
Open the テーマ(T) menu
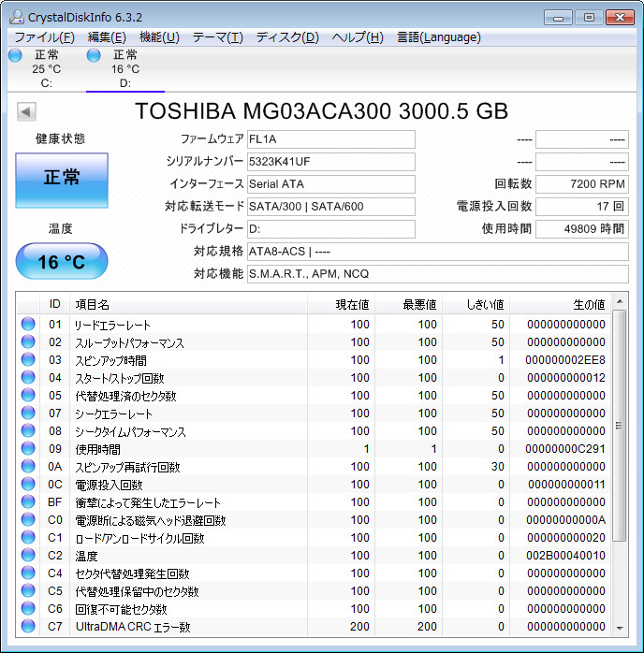[217, 37]
